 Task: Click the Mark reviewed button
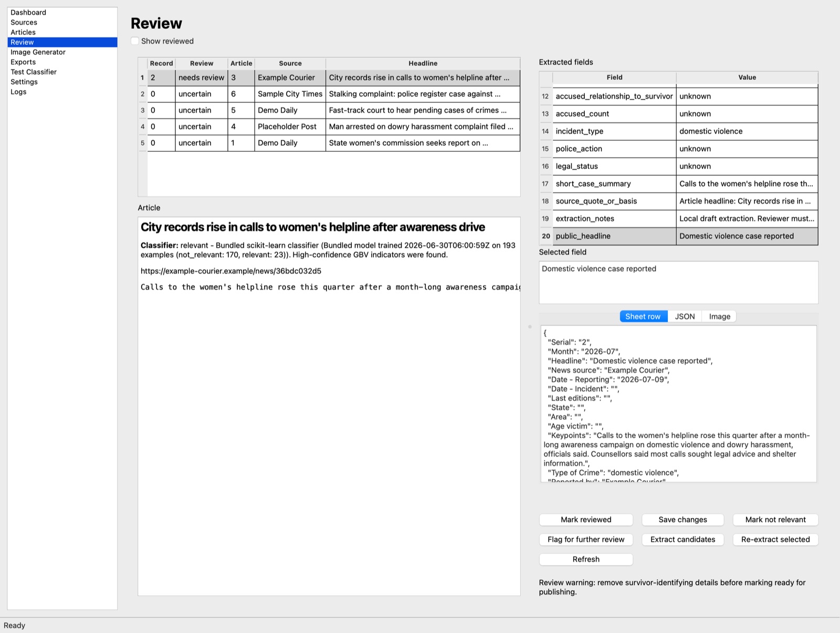[586, 520]
